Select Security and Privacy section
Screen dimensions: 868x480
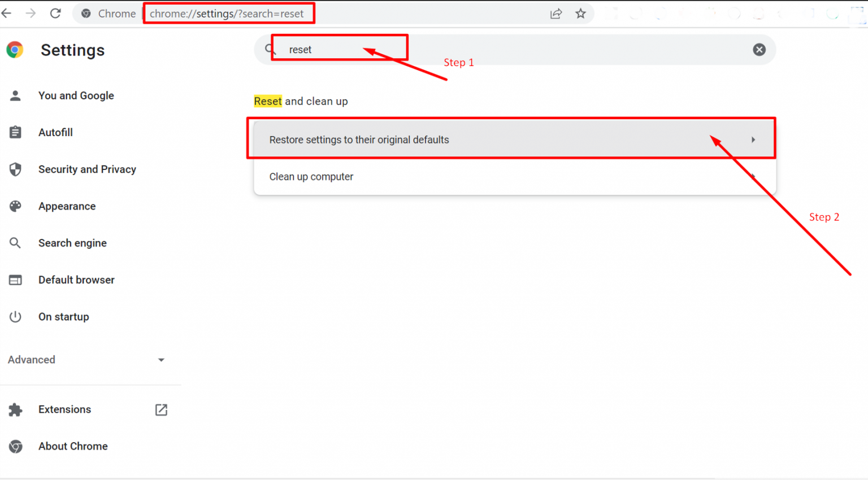click(x=87, y=169)
